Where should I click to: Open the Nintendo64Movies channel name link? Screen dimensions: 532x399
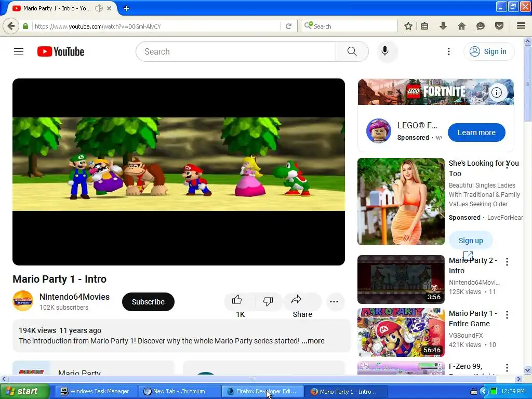74,297
